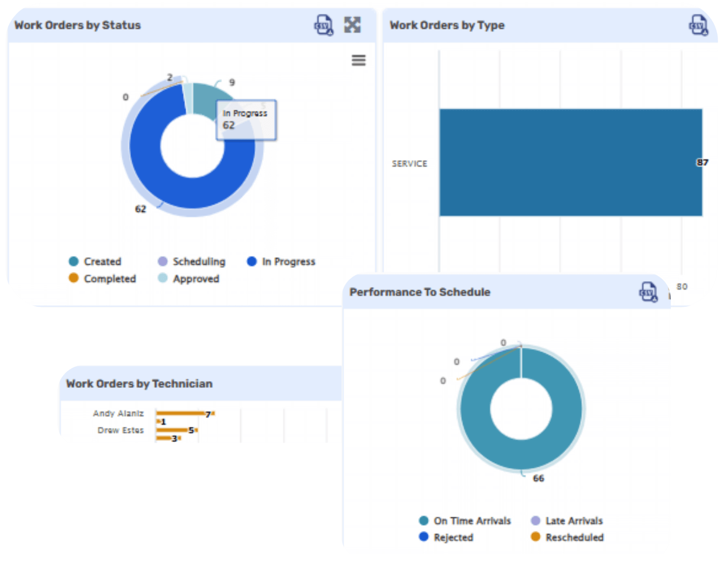Export Work Orders by Status as CSV
The width and height of the screenshot is (728, 572).
(323, 24)
